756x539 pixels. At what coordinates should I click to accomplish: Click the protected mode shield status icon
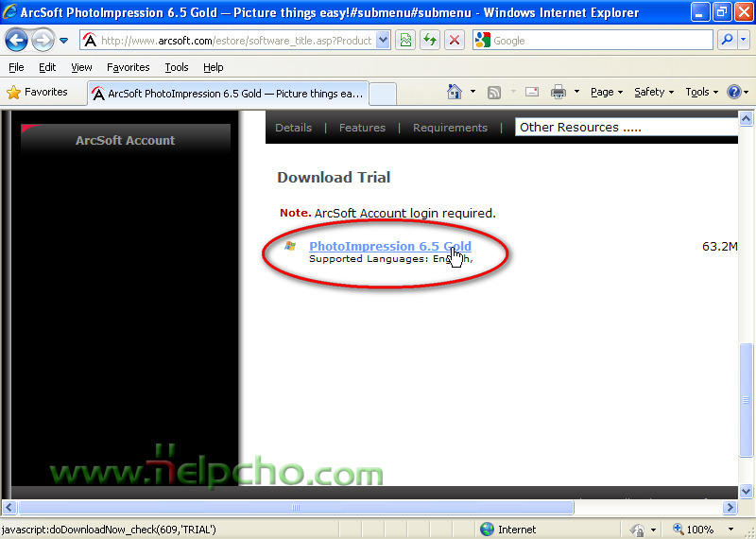pos(637,530)
